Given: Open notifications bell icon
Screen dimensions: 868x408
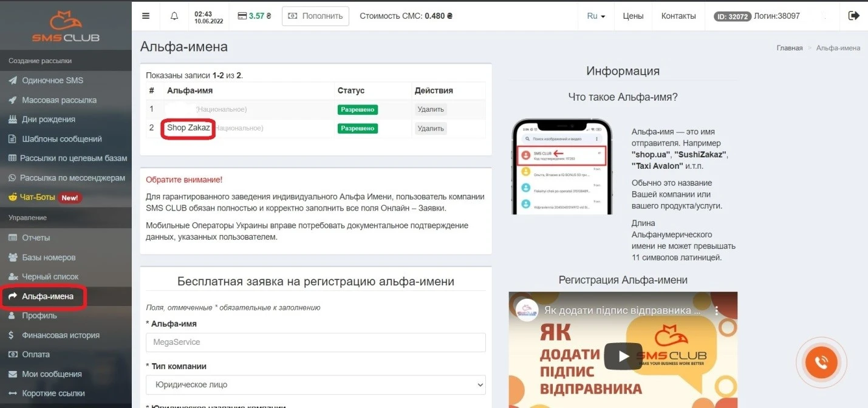Looking at the screenshot, I should tap(174, 16).
